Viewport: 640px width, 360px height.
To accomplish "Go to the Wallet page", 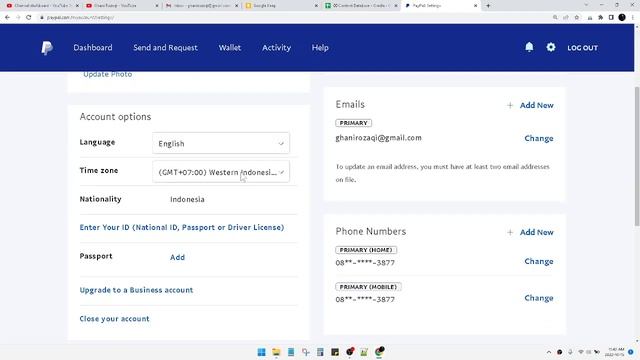I will click(x=230, y=48).
